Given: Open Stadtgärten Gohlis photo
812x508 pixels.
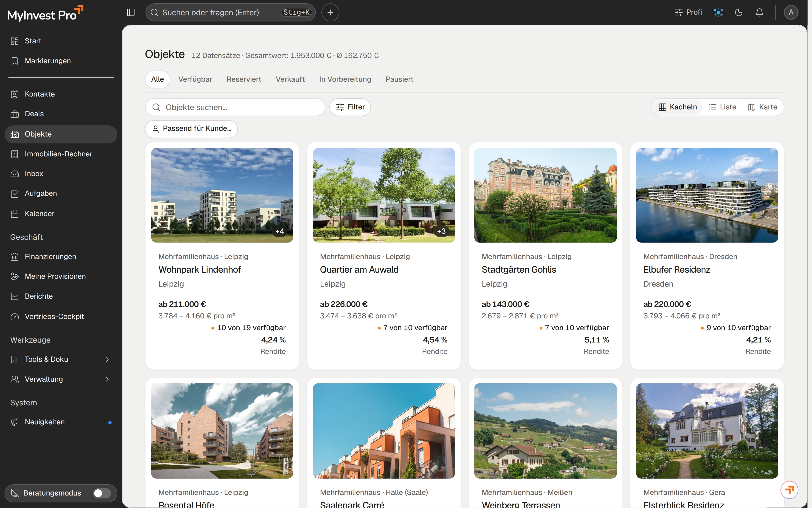Looking at the screenshot, I should point(545,195).
